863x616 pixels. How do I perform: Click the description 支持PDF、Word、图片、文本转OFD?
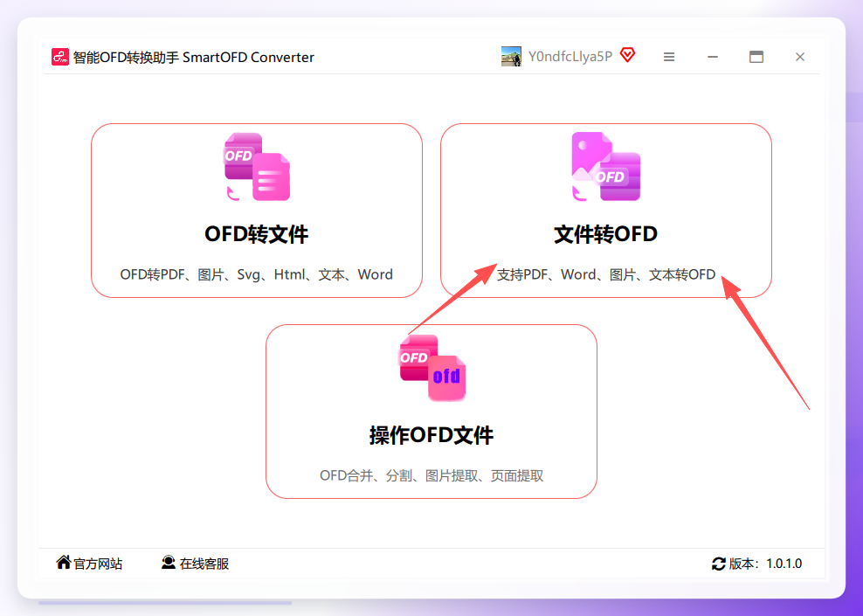606,274
